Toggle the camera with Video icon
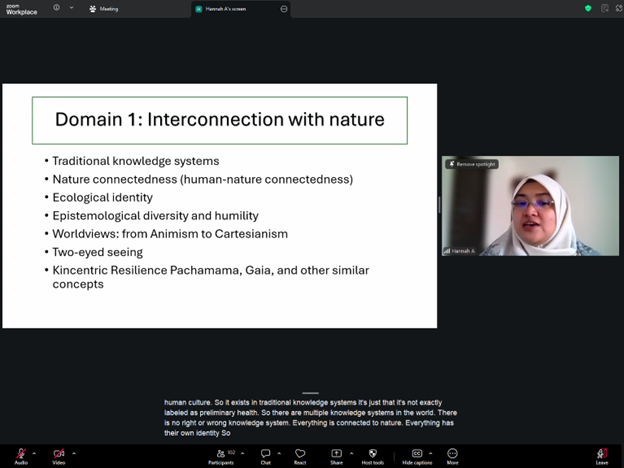This screenshot has height=468, width=624. pos(58,454)
